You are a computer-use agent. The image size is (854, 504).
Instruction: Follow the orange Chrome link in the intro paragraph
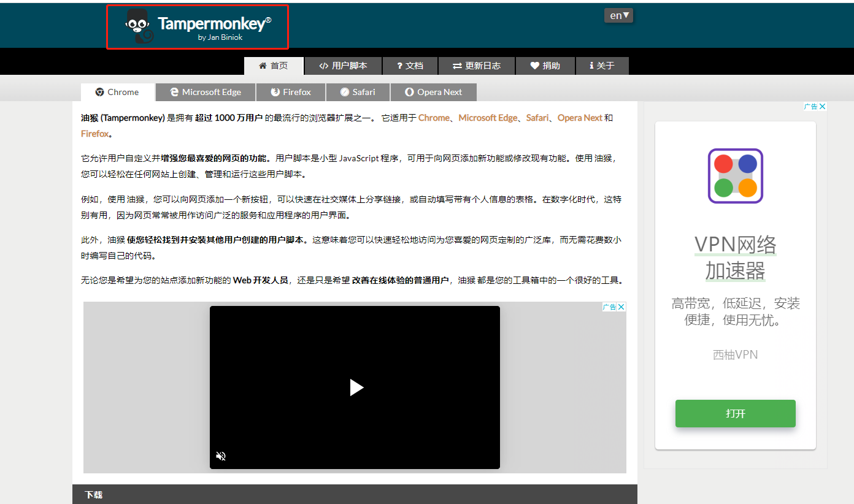pos(434,118)
